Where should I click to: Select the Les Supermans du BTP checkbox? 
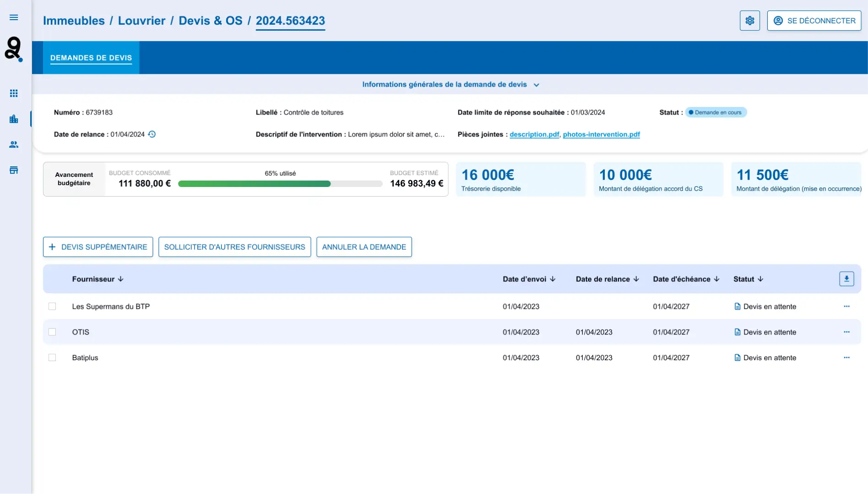(52, 306)
